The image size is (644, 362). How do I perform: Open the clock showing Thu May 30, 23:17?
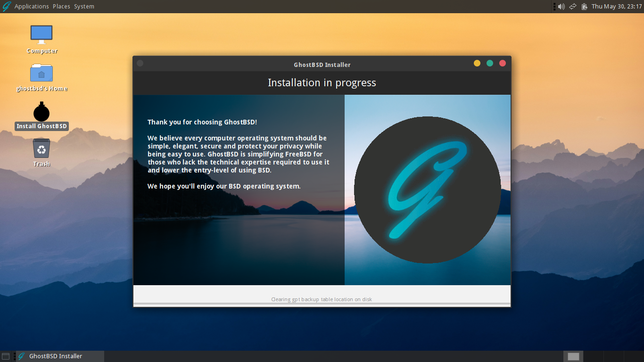click(x=617, y=7)
